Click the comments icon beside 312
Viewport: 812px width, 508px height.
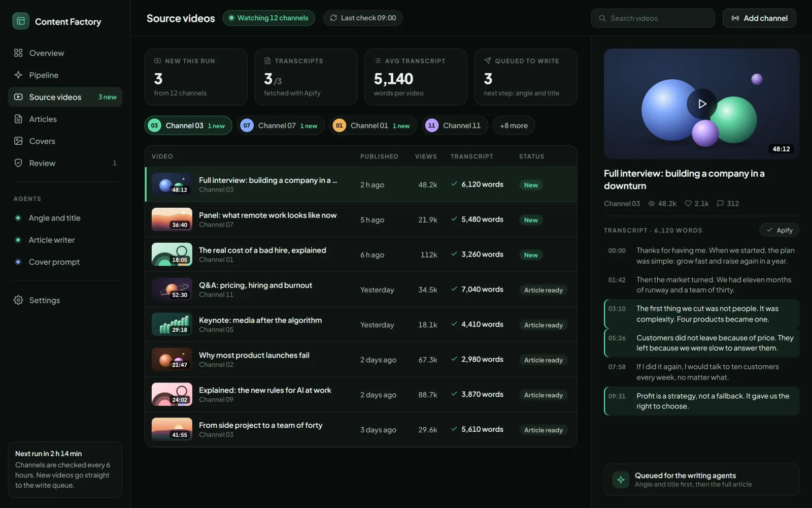[x=720, y=203]
